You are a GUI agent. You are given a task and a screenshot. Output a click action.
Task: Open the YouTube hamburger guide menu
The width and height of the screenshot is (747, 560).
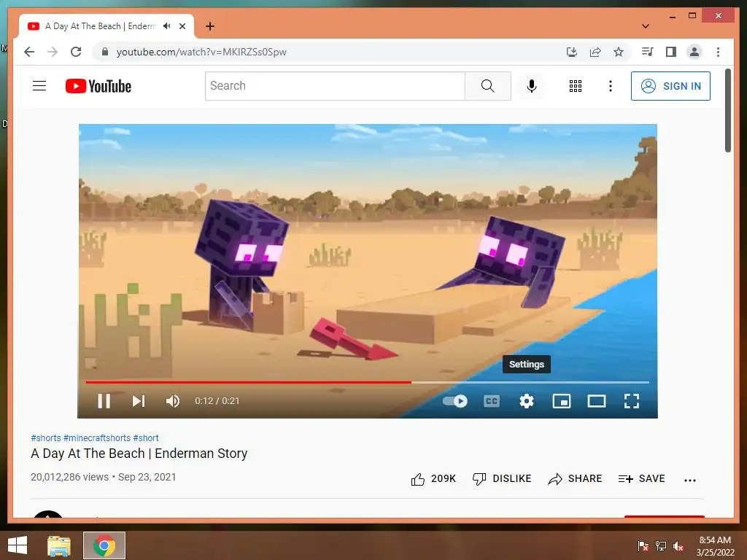pyautogui.click(x=39, y=86)
